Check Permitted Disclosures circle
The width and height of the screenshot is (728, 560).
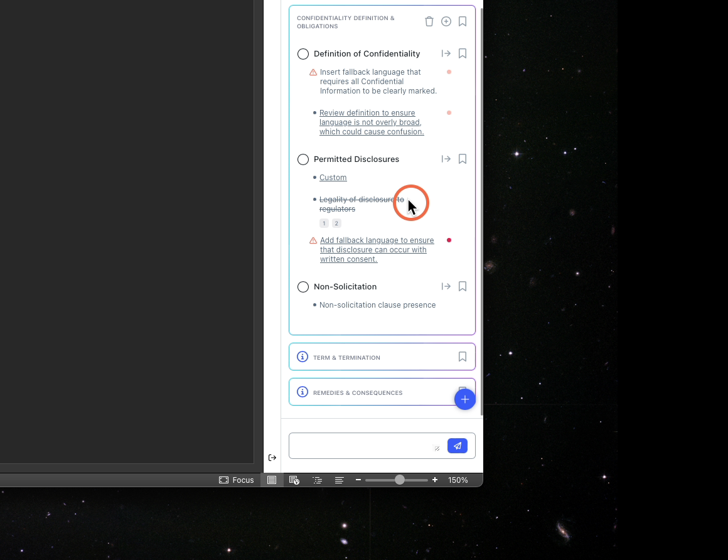point(302,159)
